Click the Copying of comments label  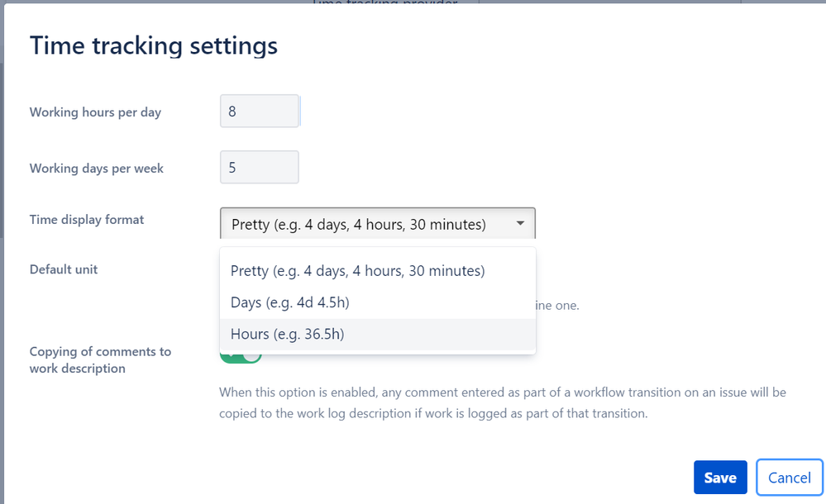(100, 359)
